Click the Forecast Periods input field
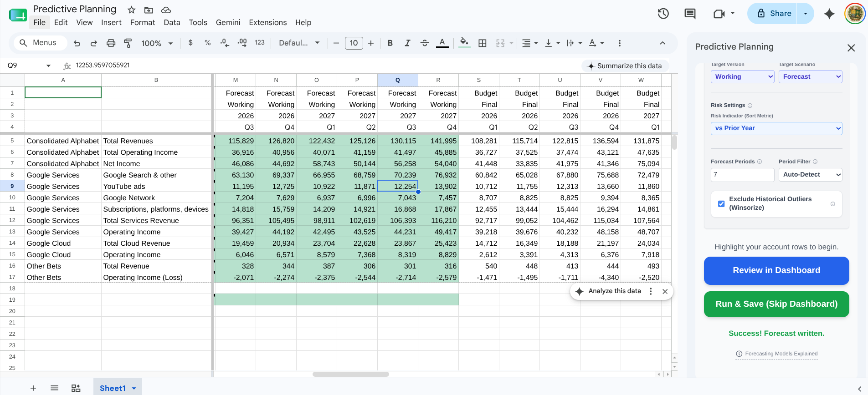 [x=742, y=175]
